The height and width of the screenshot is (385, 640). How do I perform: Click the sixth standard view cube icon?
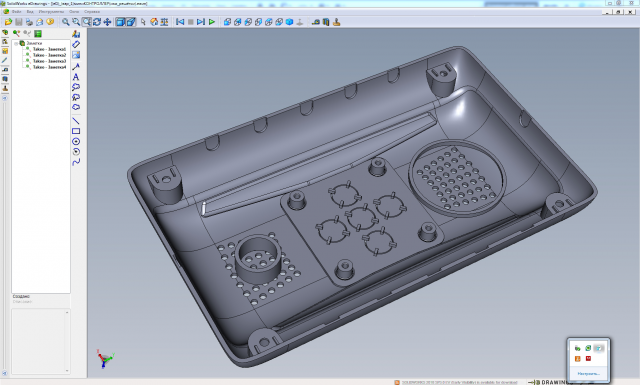[x=279, y=22]
